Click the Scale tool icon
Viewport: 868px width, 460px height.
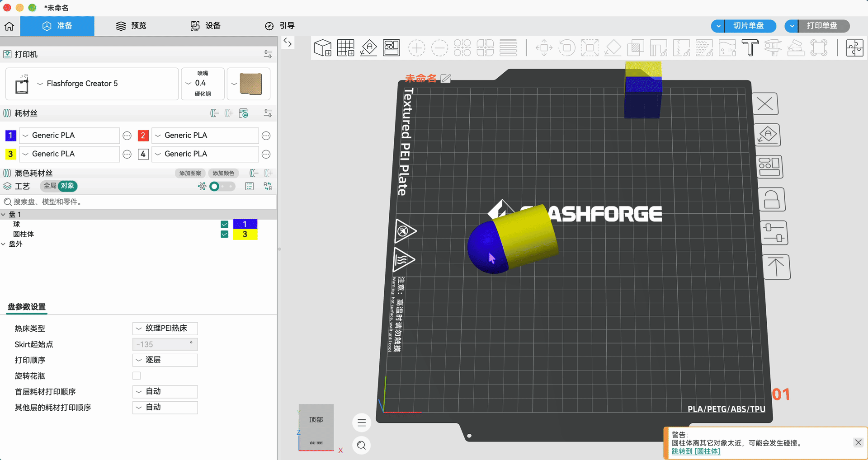[590, 47]
